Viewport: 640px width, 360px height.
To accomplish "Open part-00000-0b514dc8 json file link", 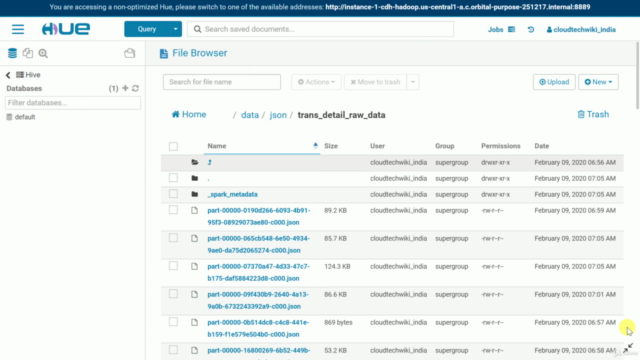I will pyautogui.click(x=258, y=328).
